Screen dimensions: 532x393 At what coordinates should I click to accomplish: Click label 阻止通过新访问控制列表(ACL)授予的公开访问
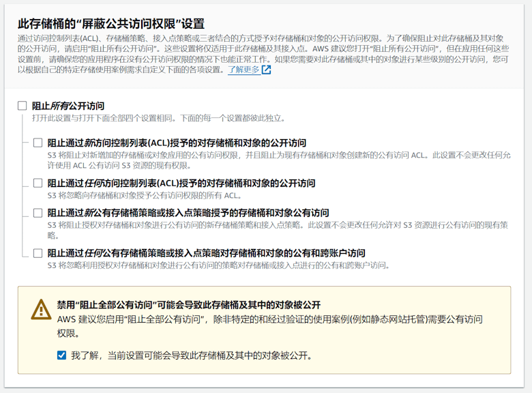click(177, 143)
